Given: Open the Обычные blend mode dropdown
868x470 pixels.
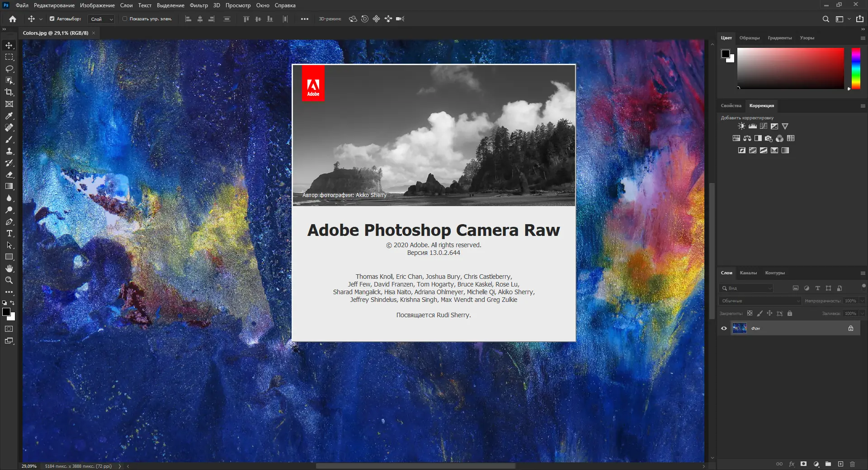Looking at the screenshot, I should tap(760, 301).
